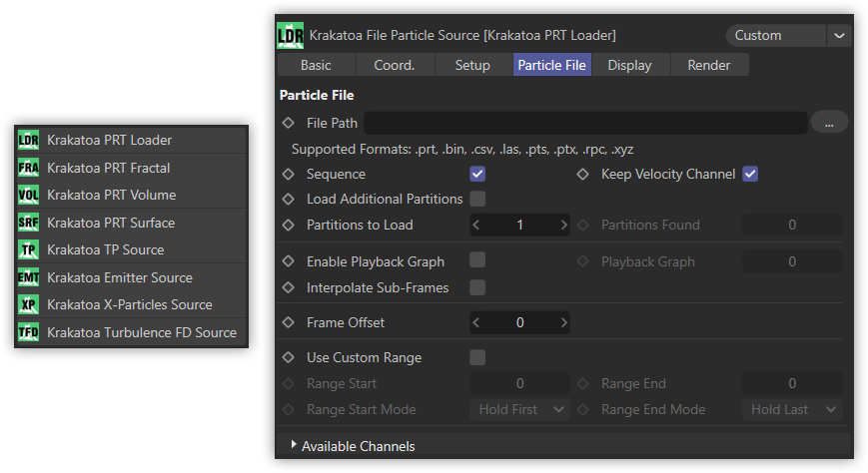The width and height of the screenshot is (868, 473).
Task: Click keyframe diamond beside Load Additional Partitions
Action: [x=289, y=199]
